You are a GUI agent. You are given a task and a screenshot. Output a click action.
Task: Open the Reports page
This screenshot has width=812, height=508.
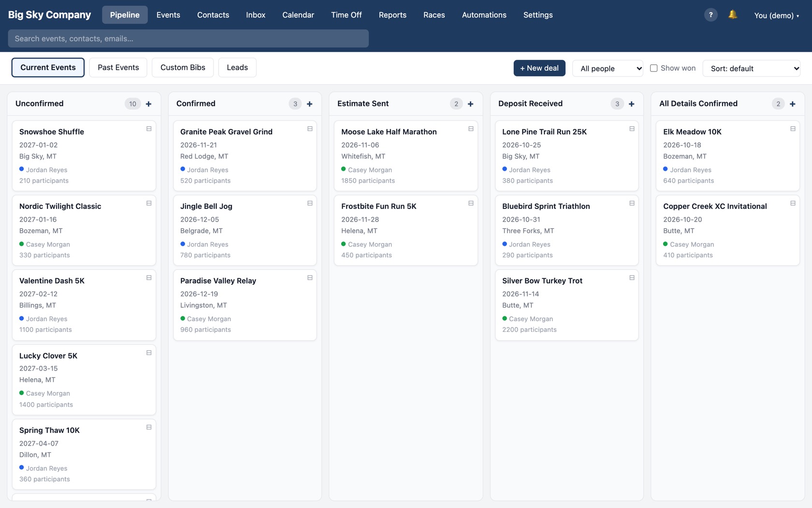pos(392,15)
